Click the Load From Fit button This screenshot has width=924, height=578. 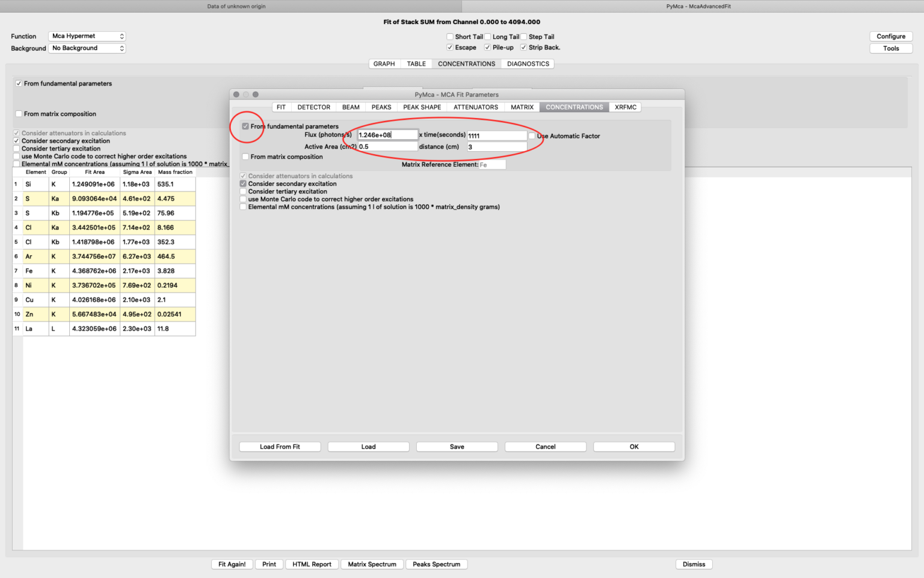pos(280,447)
